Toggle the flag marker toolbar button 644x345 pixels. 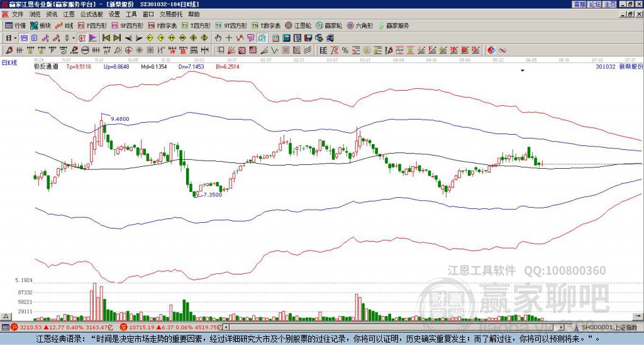pyautogui.click(x=93, y=38)
